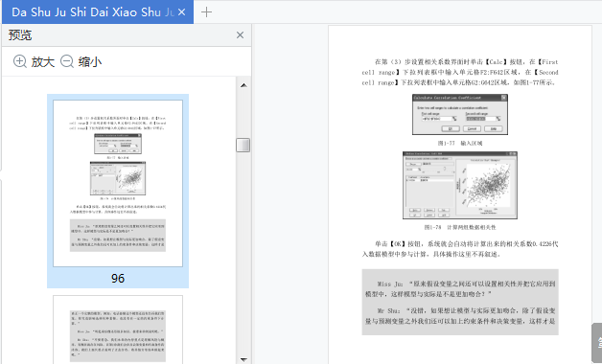Close the Da Shu Ju Shi Dai tab
The image size is (602, 364).
pyautogui.click(x=182, y=11)
